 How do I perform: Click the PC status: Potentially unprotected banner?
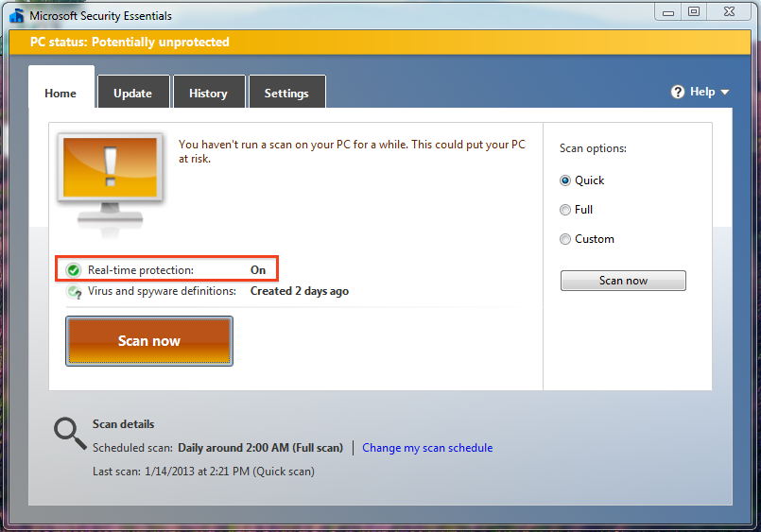380,43
